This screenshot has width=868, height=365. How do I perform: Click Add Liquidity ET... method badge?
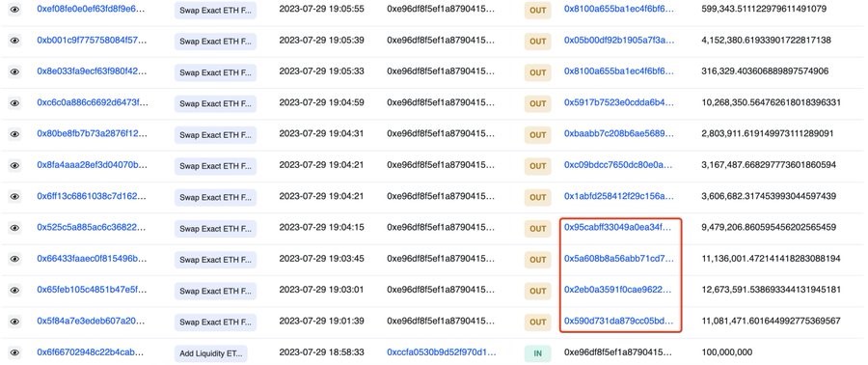211,352
